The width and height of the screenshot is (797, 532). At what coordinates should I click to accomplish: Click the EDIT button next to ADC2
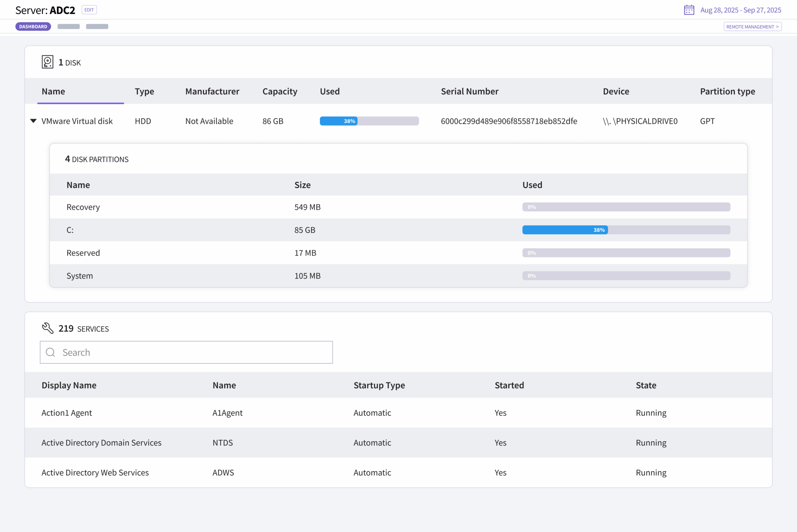88,10
